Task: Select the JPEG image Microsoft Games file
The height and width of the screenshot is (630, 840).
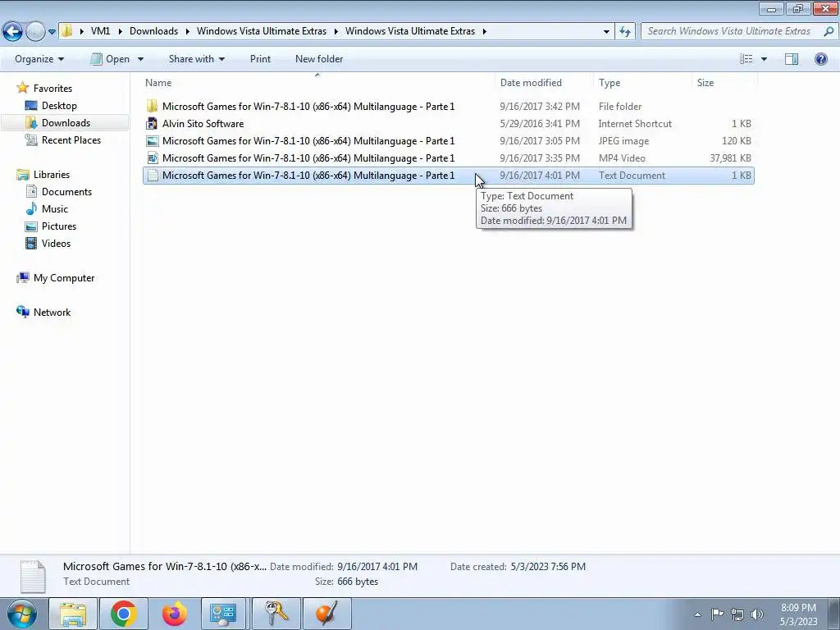Action: [x=449, y=141]
